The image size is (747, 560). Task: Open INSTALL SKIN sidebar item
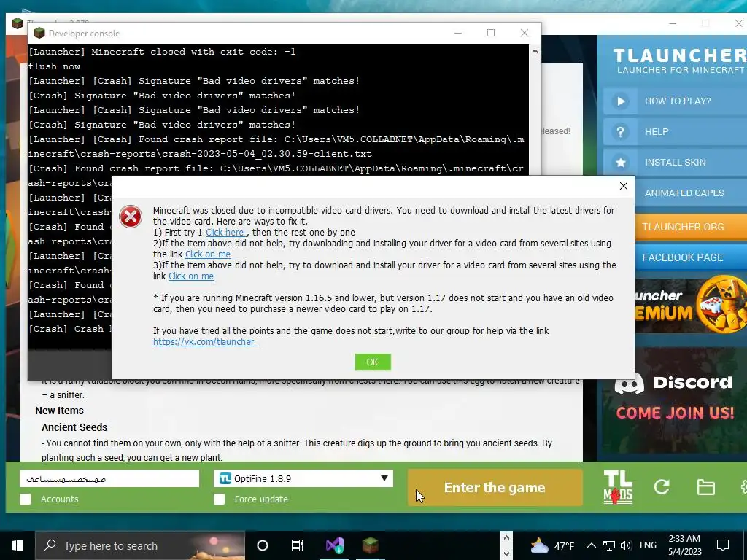coord(675,163)
